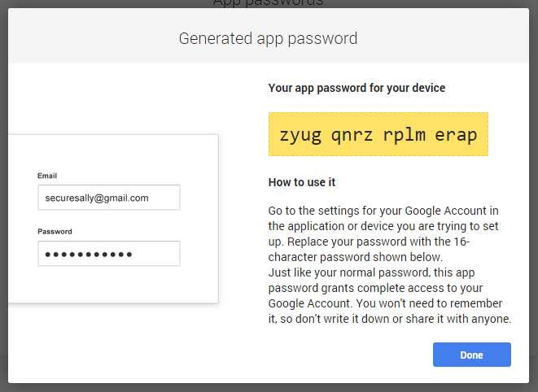Click the "don't write it down" warning line

(x=389, y=319)
